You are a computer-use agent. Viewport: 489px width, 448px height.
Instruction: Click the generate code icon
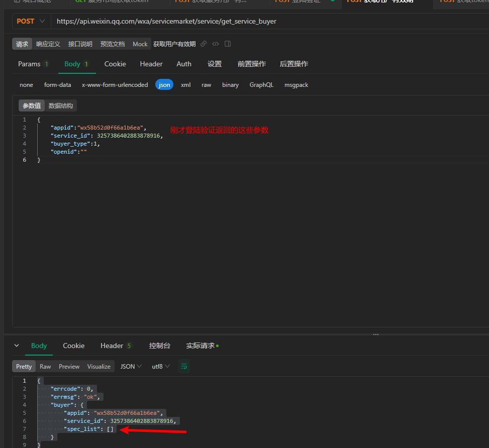point(216,44)
